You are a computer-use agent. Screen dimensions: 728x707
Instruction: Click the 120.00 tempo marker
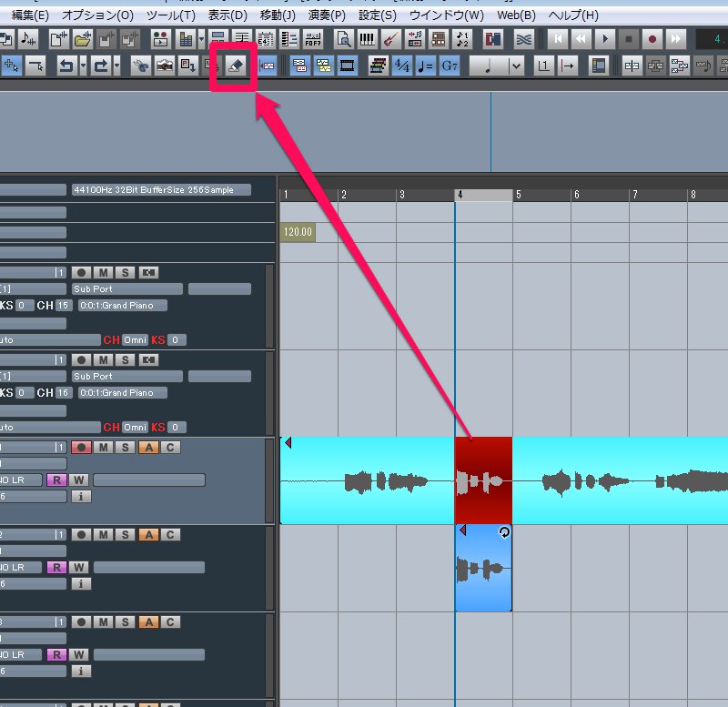pos(298,232)
